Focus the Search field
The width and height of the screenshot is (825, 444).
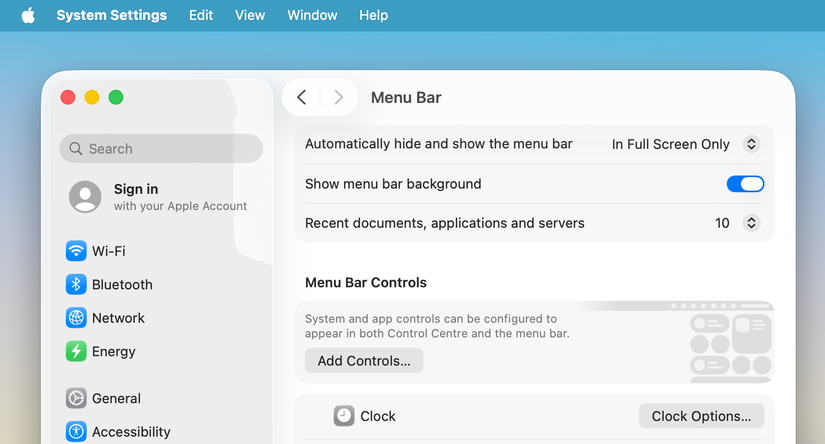pos(162,148)
